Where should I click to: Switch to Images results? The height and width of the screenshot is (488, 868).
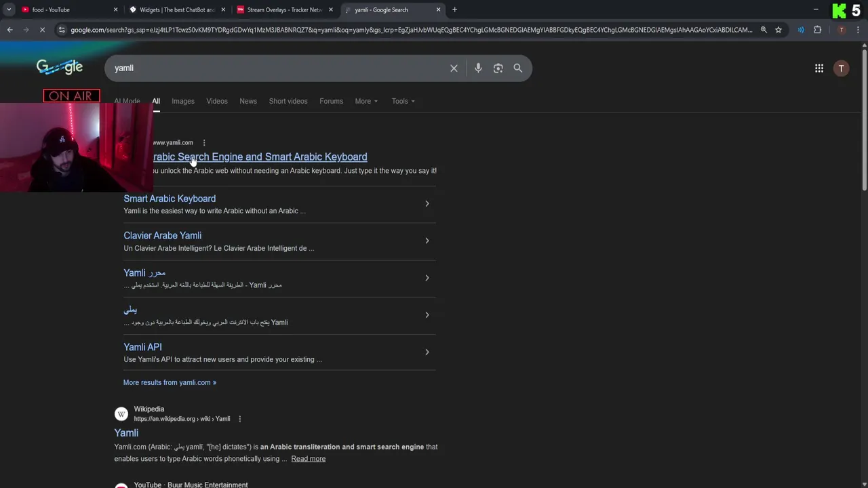tap(183, 101)
